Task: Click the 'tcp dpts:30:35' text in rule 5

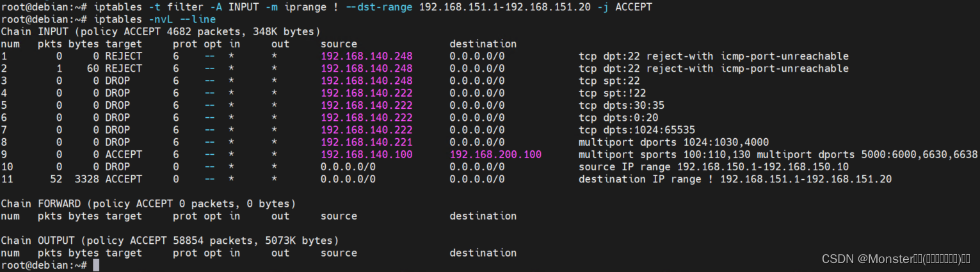Action: coord(622,105)
